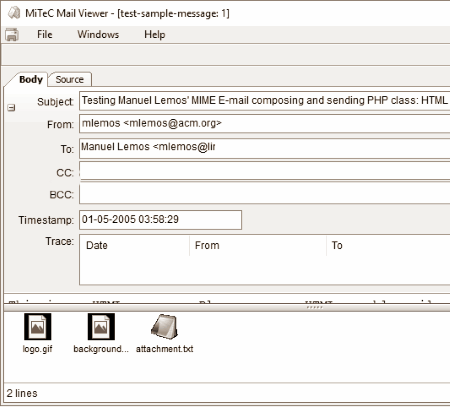450x408 pixels.
Task: Click the To column header in Trace
Action: pos(388,246)
